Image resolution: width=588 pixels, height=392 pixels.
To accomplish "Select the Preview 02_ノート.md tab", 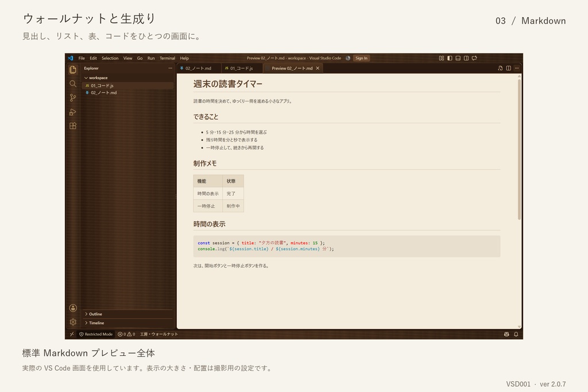I will point(292,68).
